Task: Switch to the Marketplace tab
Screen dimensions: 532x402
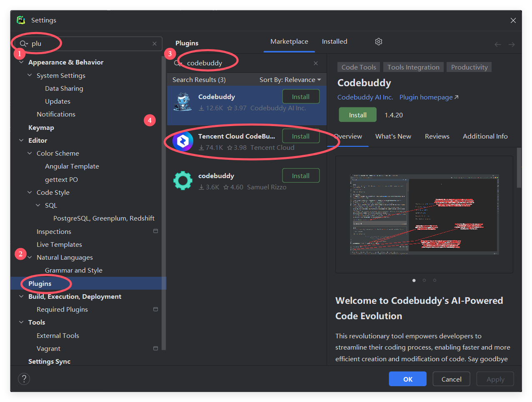Action: tap(289, 42)
